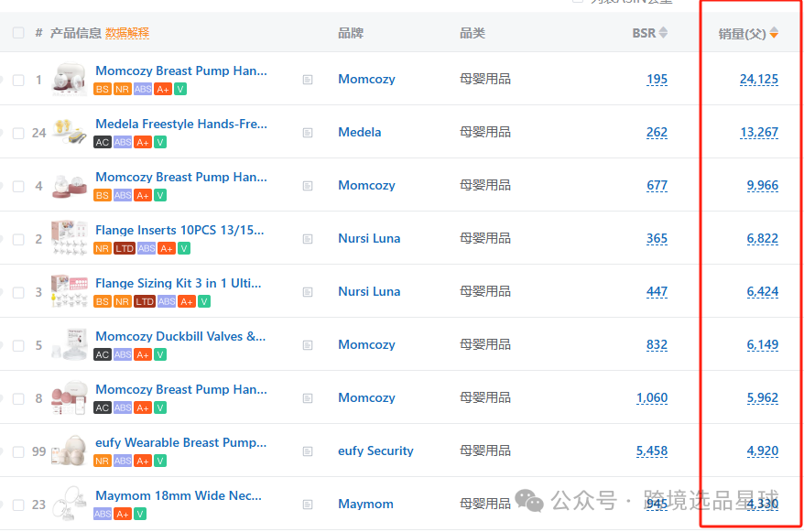Open details icon in eufy Wearable row
This screenshot has width=804, height=532.
click(x=308, y=451)
